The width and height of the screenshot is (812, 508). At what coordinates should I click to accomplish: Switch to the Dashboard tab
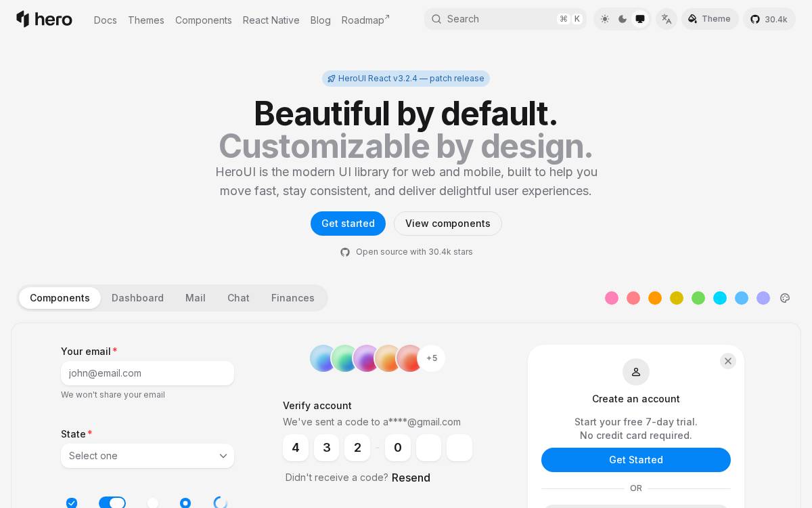(x=137, y=298)
